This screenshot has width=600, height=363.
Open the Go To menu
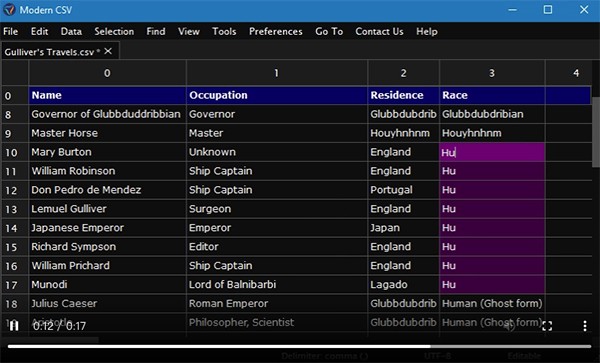pyautogui.click(x=329, y=31)
